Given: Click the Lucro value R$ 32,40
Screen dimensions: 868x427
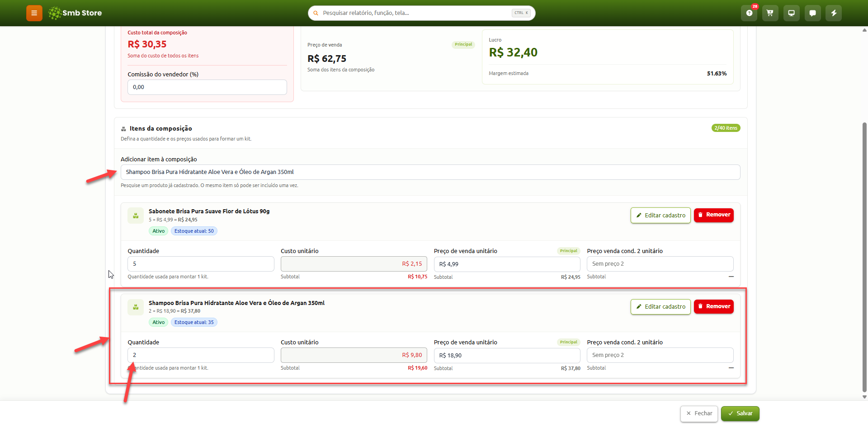Looking at the screenshot, I should [513, 52].
